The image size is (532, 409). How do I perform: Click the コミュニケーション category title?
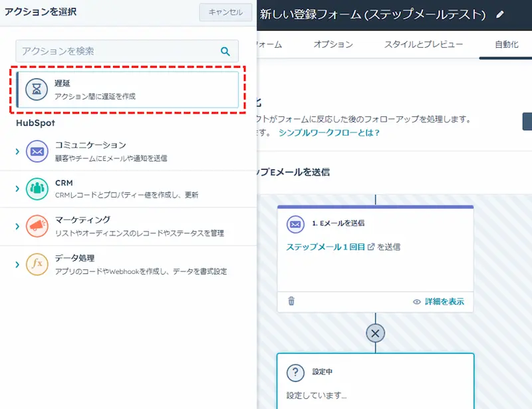(90, 145)
